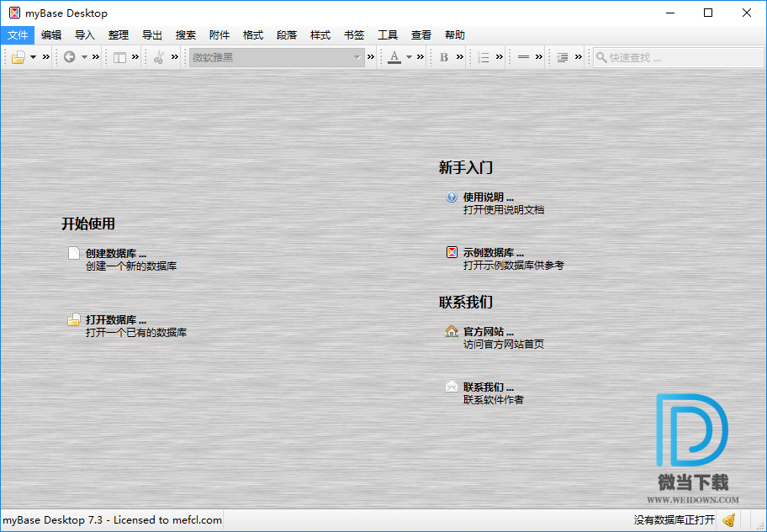Screen dimensions: 767x532
Task: Open dropdown arrow next to folder icon
Action: pyautogui.click(x=34, y=57)
